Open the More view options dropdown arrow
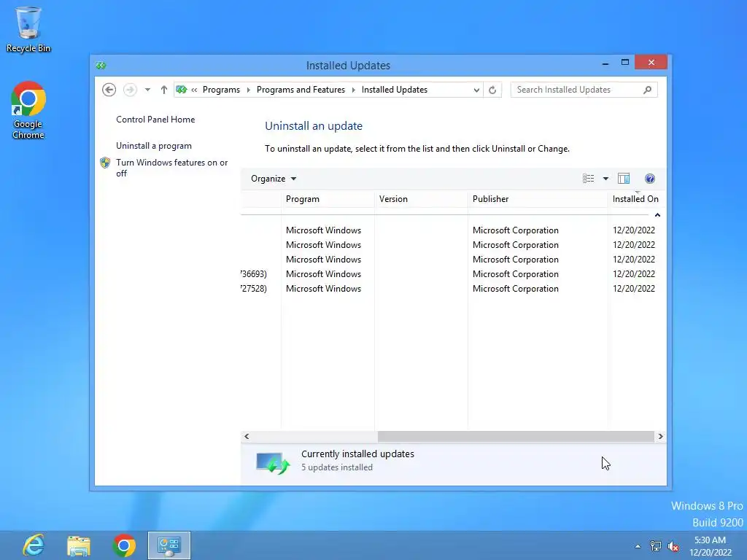This screenshot has width=747, height=560. coord(605,179)
